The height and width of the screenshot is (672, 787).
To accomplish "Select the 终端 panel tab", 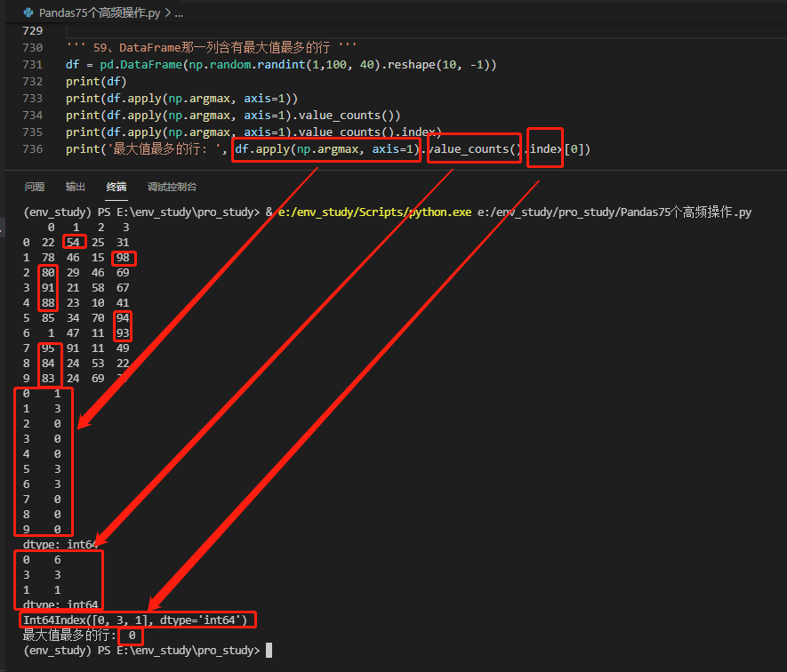I will (116, 187).
